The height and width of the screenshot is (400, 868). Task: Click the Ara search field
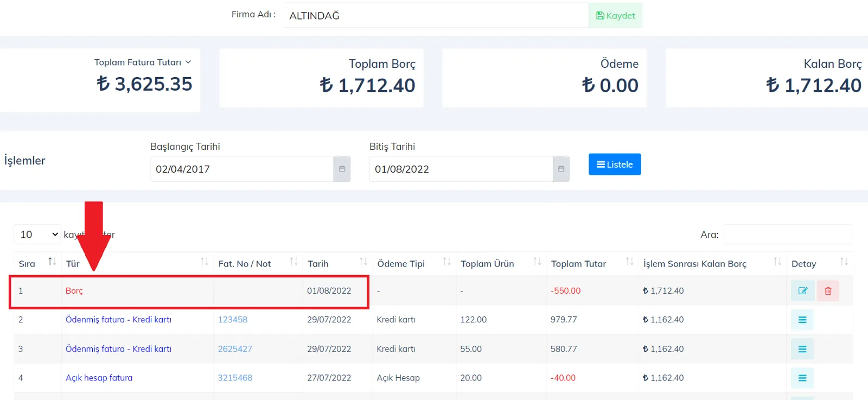tap(788, 234)
